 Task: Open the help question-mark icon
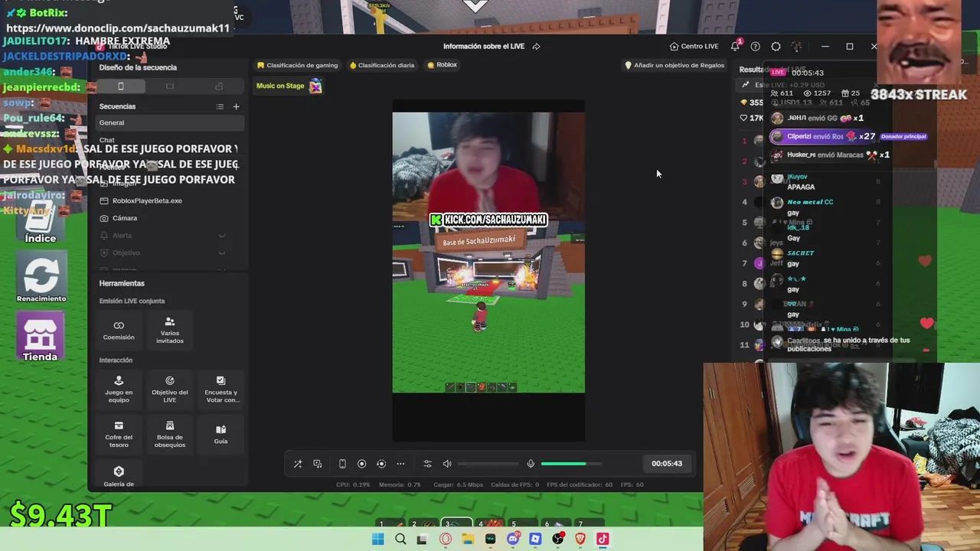(x=756, y=47)
